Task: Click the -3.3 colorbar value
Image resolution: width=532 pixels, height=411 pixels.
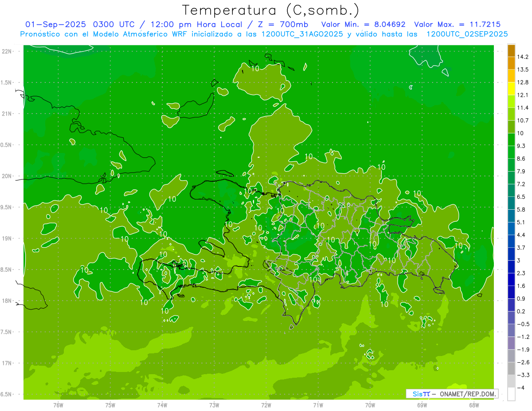Action: click(523, 375)
